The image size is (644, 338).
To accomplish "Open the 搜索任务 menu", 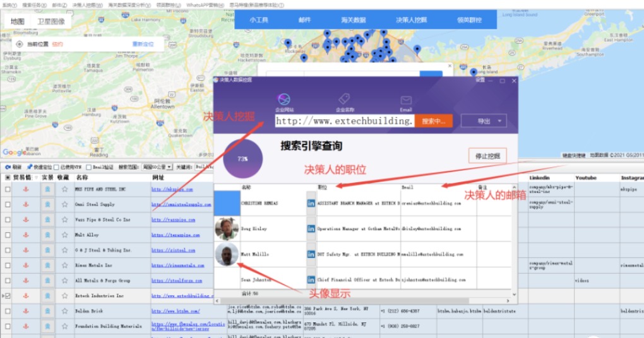I will 34,5.
